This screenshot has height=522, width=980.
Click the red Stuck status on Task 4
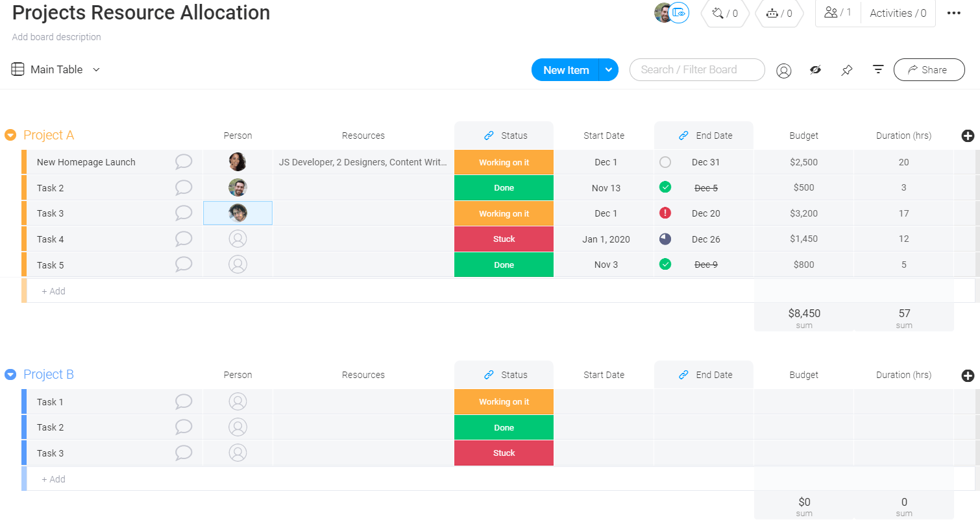click(x=504, y=239)
